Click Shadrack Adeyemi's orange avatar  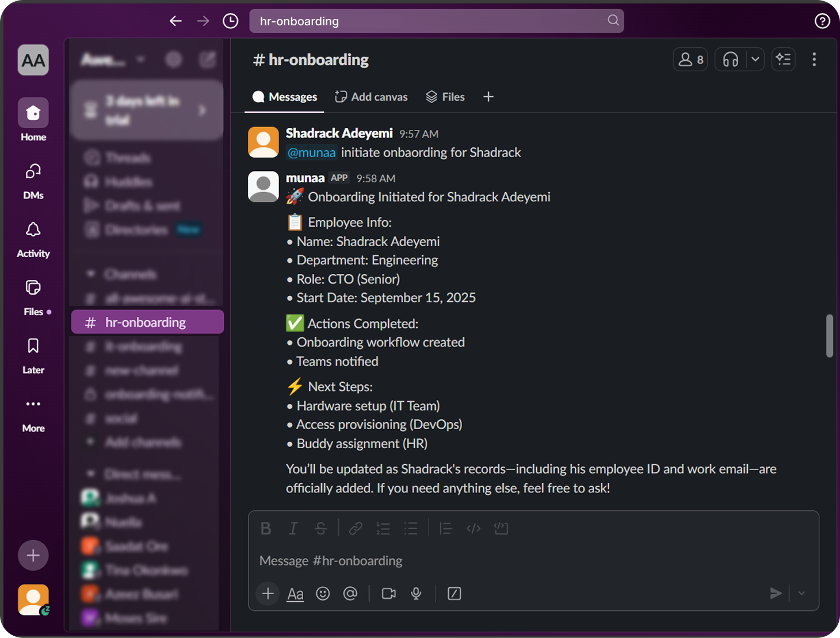[264, 142]
